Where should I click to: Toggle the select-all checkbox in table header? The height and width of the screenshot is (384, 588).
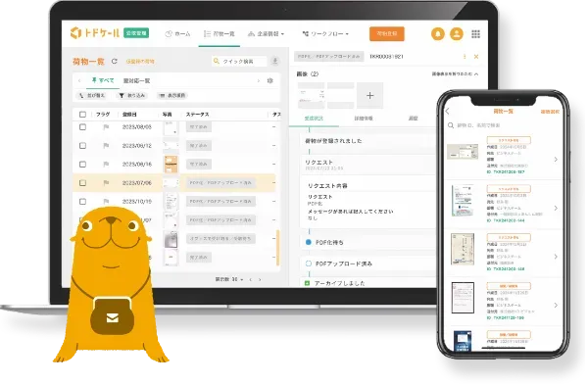tap(83, 115)
